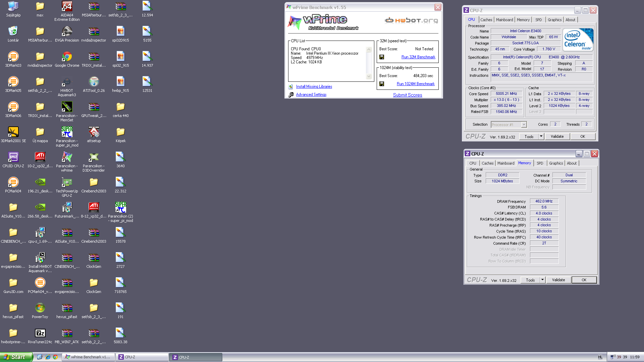Viewport: 644px width, 362px height.
Task: Open Cinebench2003 folder icon
Action: coord(94,182)
